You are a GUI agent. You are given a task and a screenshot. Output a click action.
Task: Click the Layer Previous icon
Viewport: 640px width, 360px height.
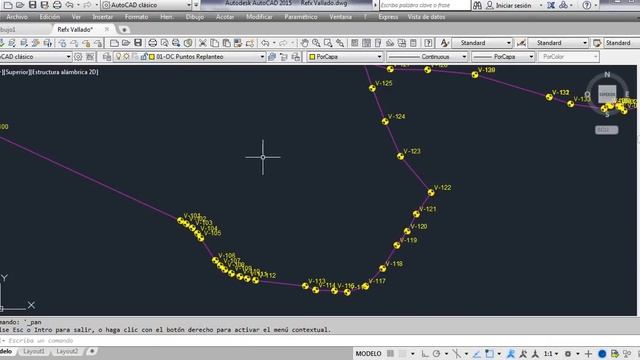click(x=284, y=57)
